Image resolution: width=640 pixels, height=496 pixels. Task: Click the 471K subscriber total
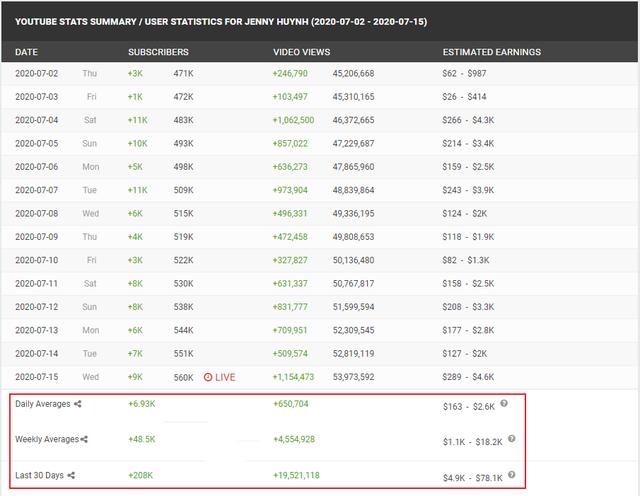point(184,73)
